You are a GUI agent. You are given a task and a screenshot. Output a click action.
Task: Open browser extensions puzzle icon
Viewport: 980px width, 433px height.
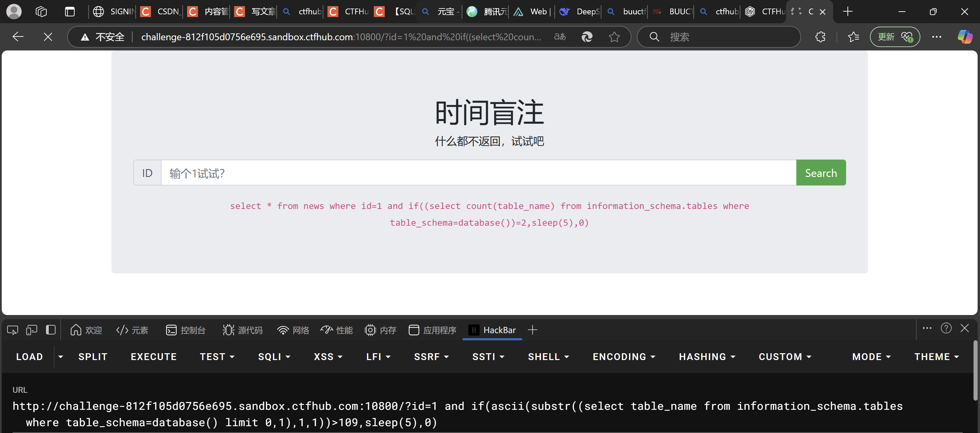[x=821, y=37]
